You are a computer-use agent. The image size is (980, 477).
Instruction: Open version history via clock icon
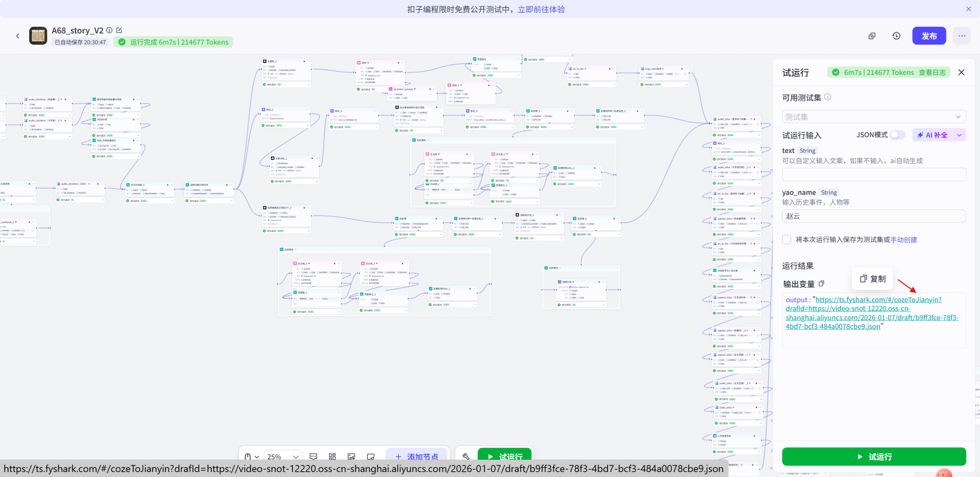click(896, 36)
